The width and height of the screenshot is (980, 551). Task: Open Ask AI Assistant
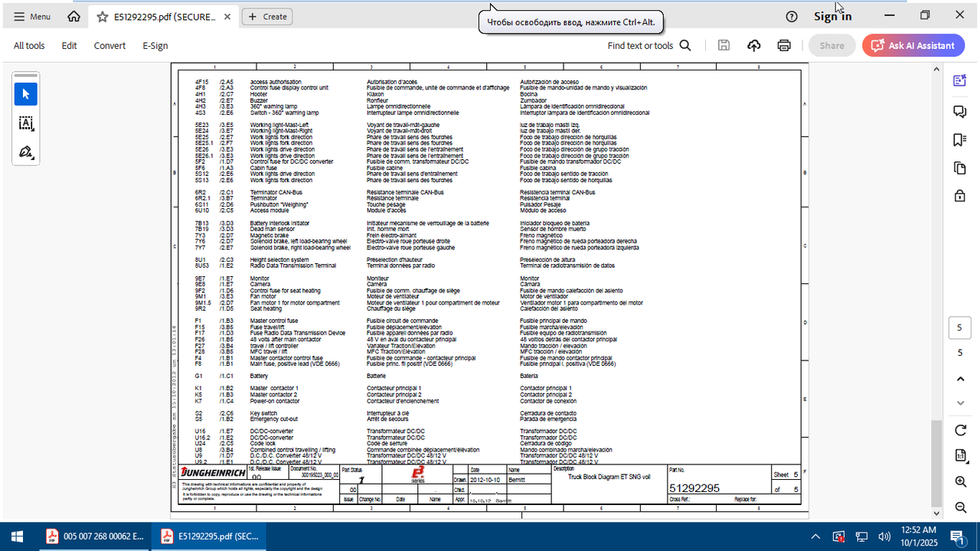(913, 46)
